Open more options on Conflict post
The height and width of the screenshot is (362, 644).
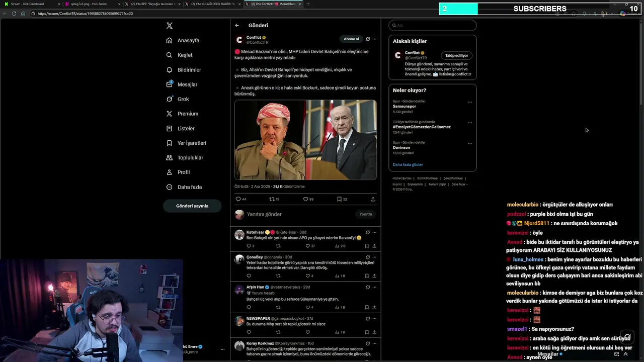pos(374,39)
